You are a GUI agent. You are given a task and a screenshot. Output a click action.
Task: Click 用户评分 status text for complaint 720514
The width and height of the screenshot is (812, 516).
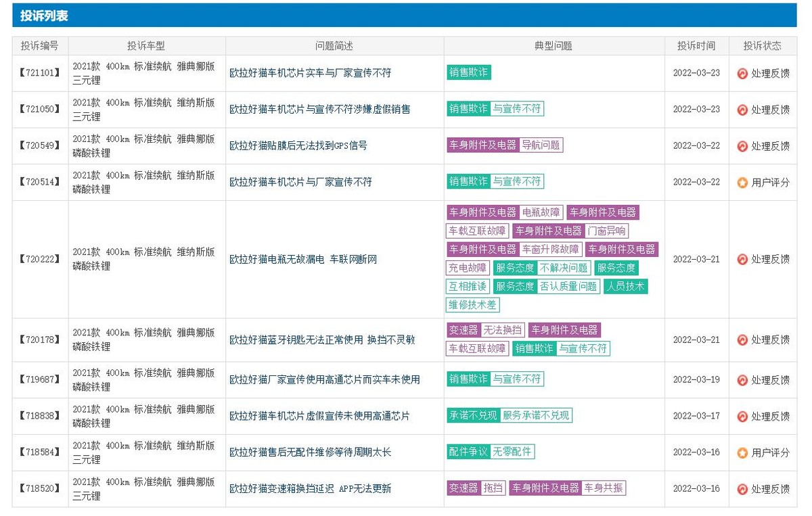[x=770, y=183]
